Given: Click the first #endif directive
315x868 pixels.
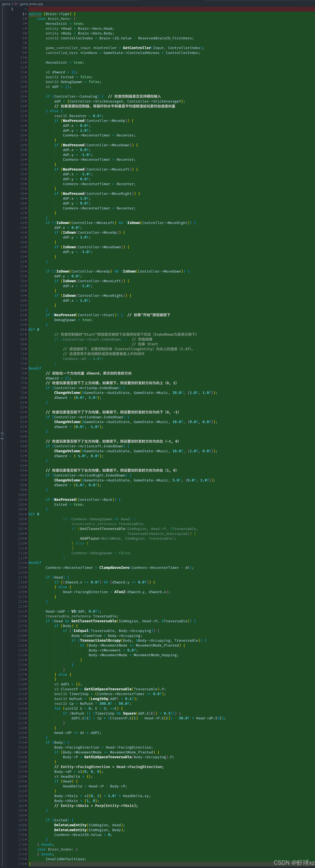Looking at the screenshot, I should click(x=35, y=368).
